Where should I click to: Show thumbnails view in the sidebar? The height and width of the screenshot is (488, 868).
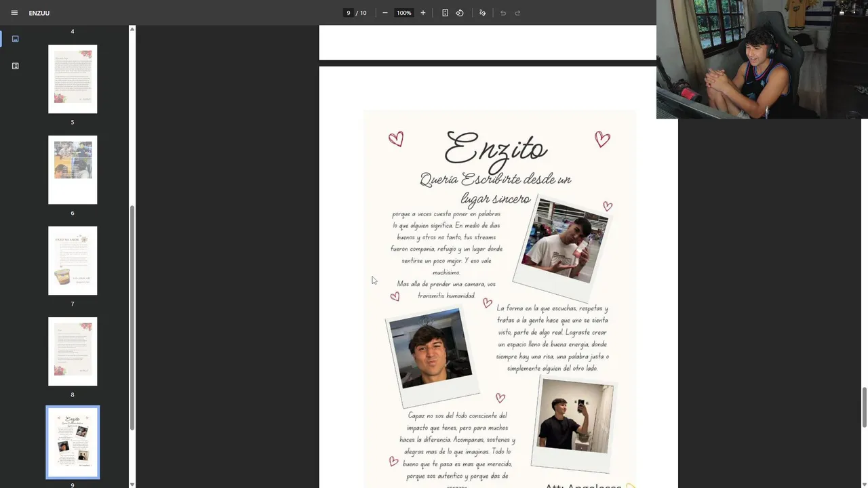16,39
